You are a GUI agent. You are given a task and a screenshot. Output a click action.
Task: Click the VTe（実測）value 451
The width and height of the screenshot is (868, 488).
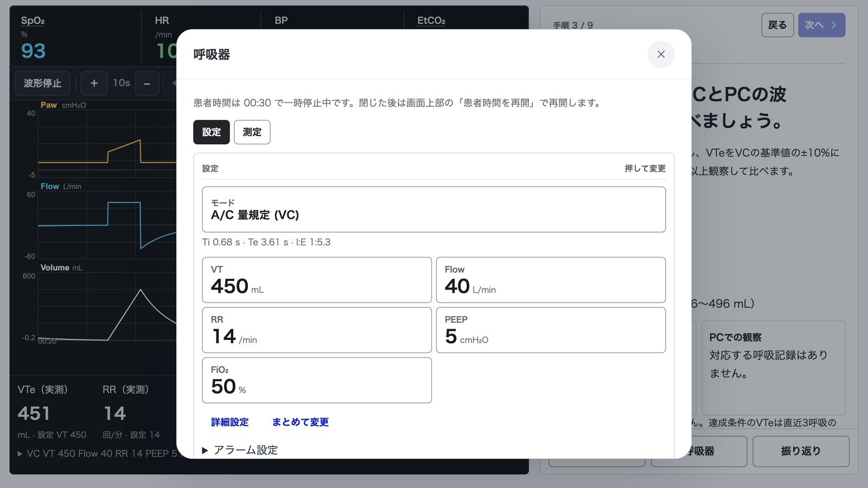(x=34, y=414)
